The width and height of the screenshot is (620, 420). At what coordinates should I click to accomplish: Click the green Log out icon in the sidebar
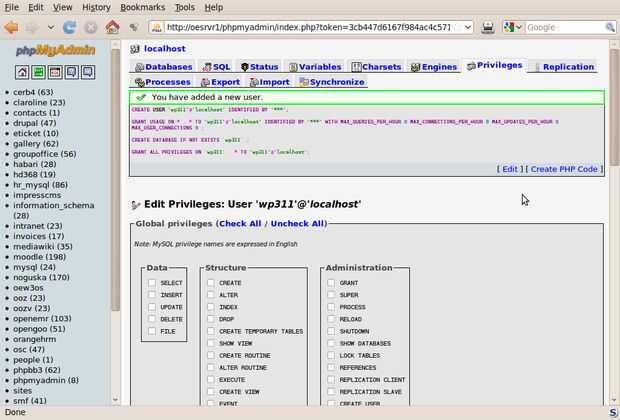pos(39,72)
